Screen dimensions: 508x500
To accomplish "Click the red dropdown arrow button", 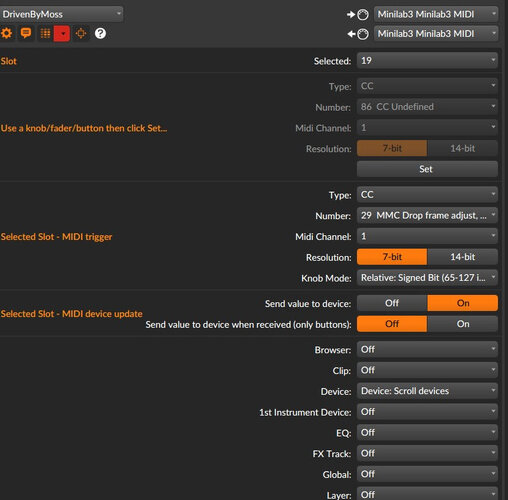I will coord(62,33).
